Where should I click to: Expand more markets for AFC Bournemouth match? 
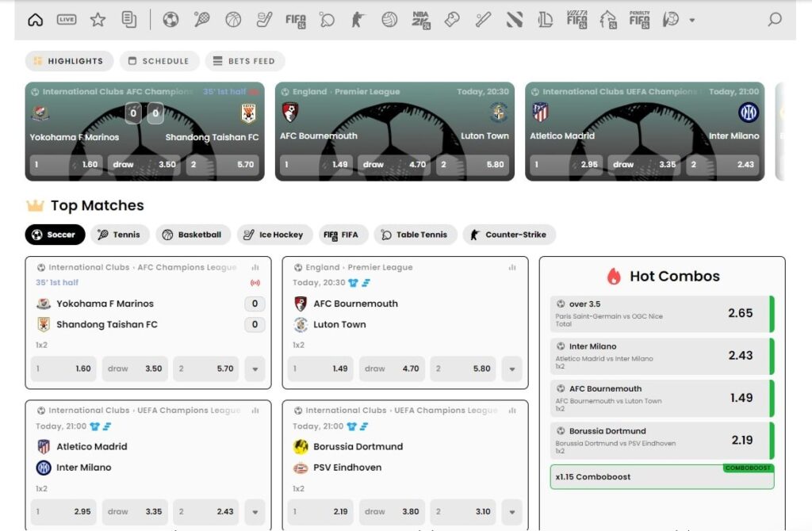point(511,369)
